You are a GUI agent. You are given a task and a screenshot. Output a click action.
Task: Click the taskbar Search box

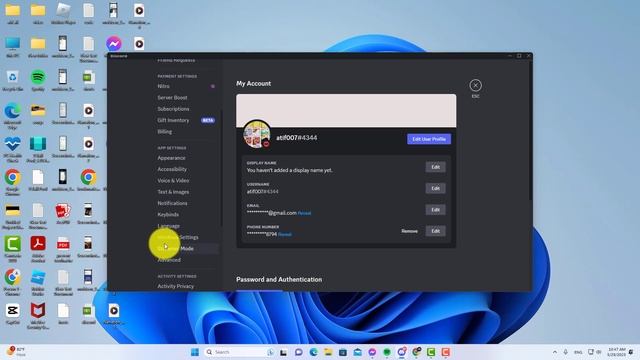(x=239, y=352)
